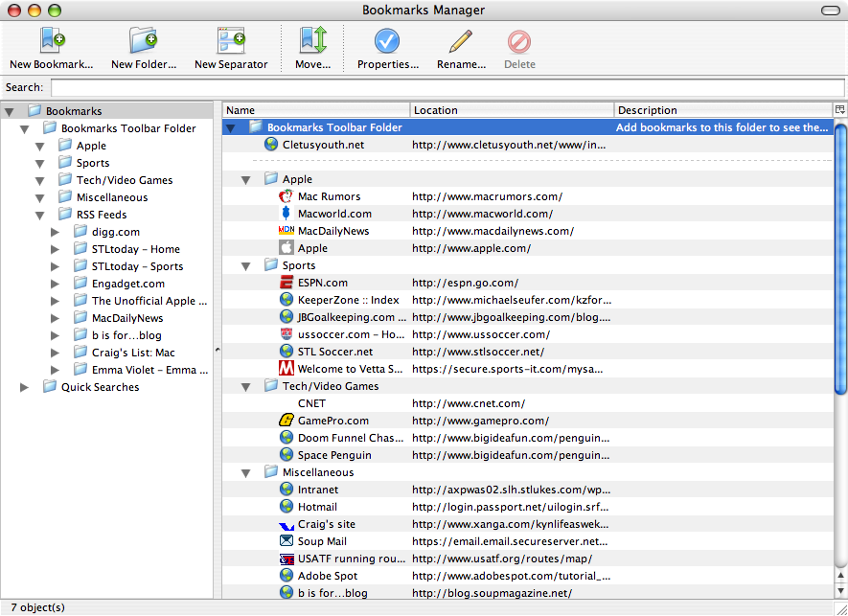The image size is (848, 616).
Task: Click the vertical scrollbar thumb
Action: coord(840,259)
